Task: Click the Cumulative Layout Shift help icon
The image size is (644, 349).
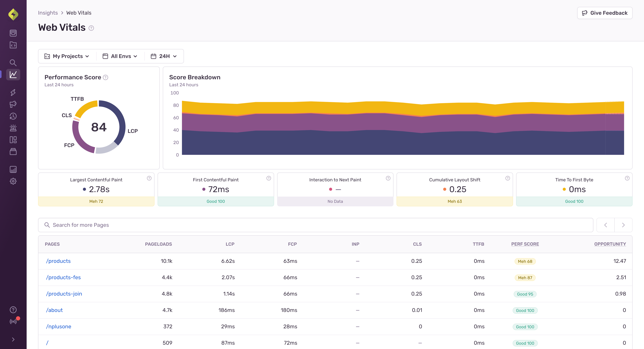Action: (x=508, y=178)
